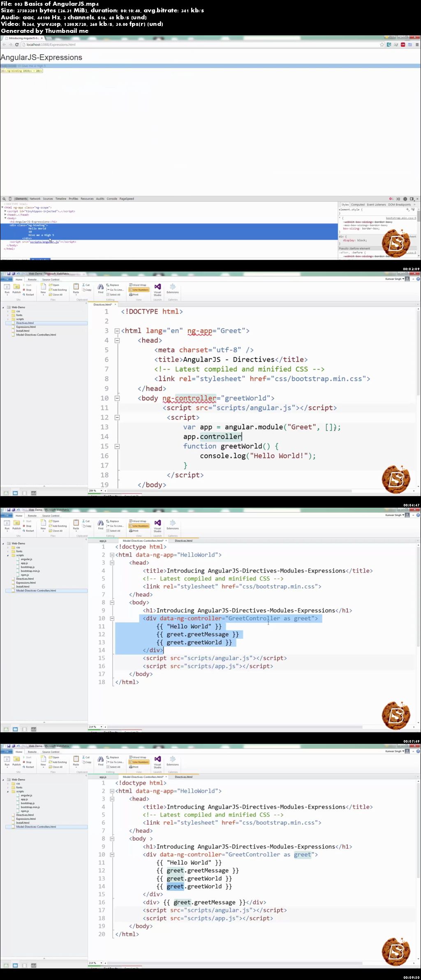Expand the head node in DevTools Elements tree
Viewport: 421px width, 980px height.
(x=5, y=214)
